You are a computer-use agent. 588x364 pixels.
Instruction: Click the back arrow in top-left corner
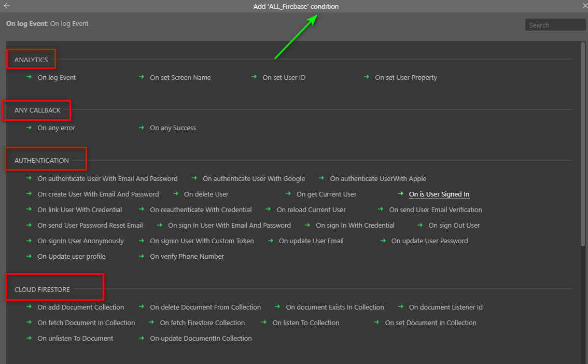[x=7, y=6]
